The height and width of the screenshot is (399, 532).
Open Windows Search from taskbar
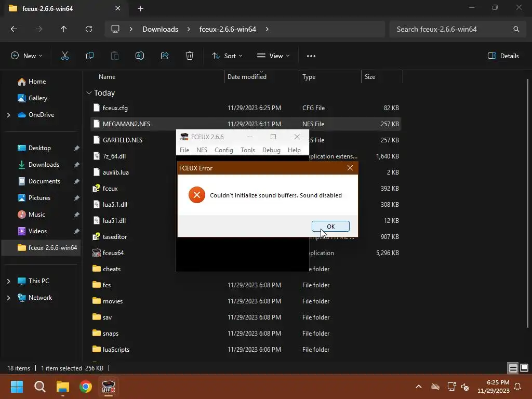[39, 387]
